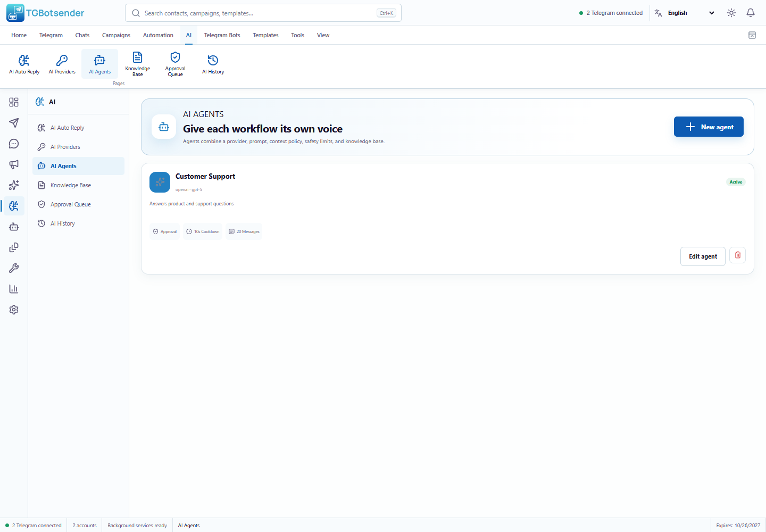
Task: Click "Background services ready" in status bar
Action: [x=137, y=526]
